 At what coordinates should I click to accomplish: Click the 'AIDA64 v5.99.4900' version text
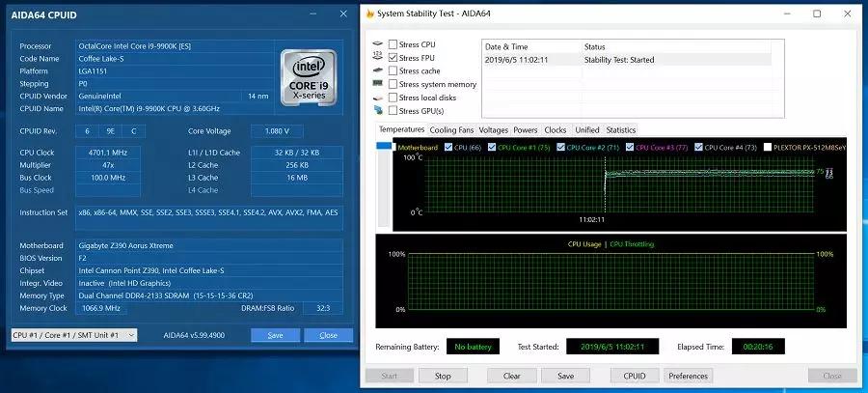click(x=194, y=335)
